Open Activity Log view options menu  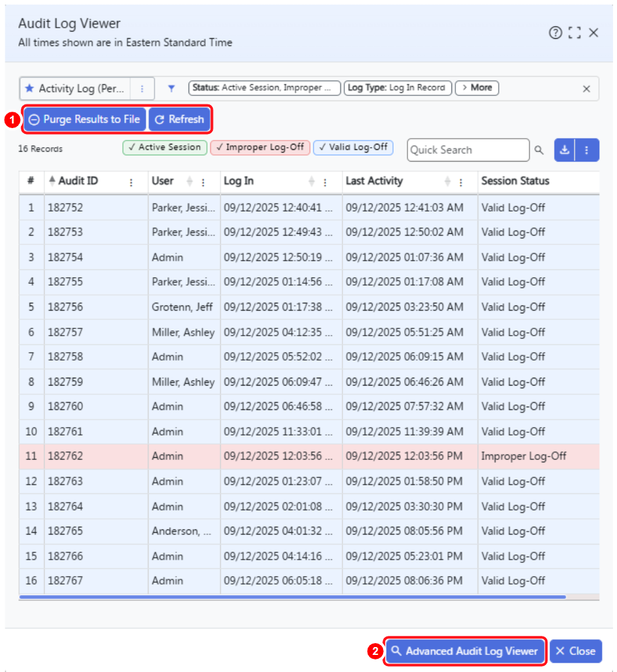tap(142, 89)
